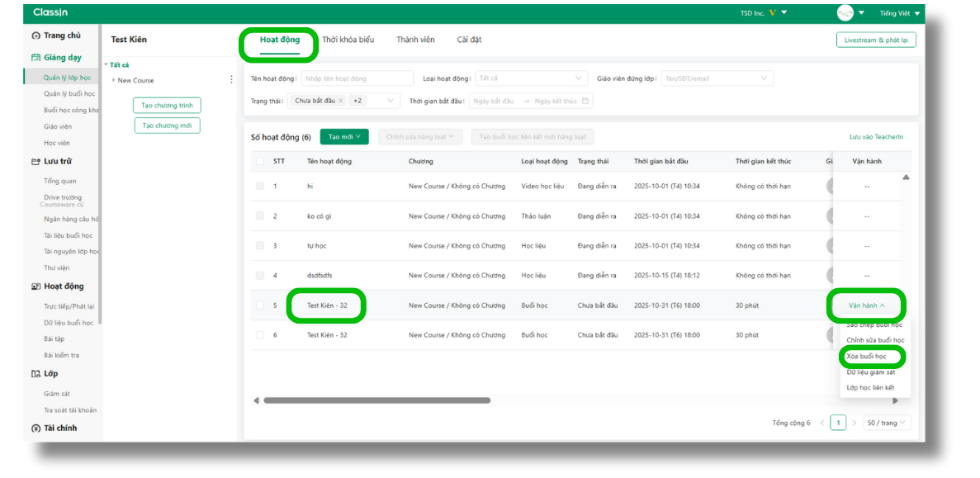Check the checkbox for row 5 Test Kiên - 32

point(260,305)
